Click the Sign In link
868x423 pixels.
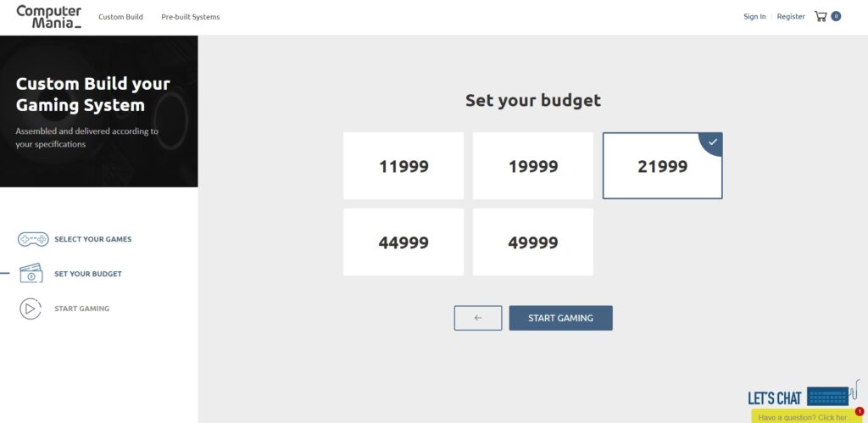[754, 16]
